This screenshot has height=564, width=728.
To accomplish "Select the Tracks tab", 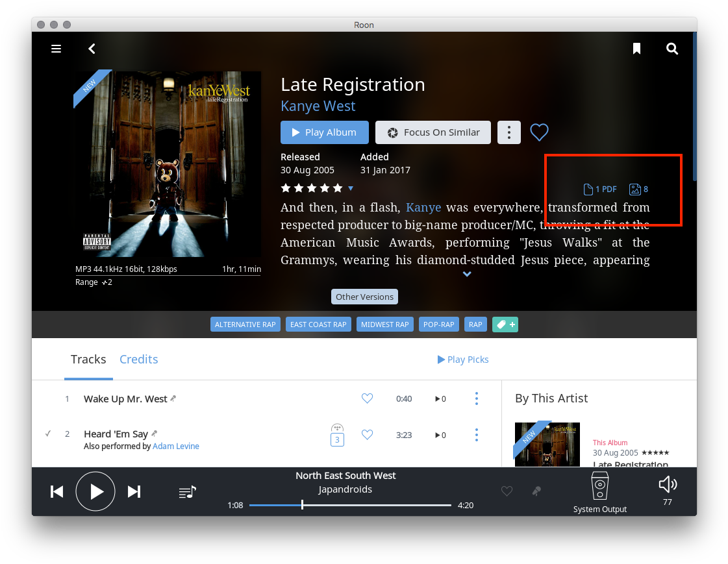I will (x=88, y=360).
